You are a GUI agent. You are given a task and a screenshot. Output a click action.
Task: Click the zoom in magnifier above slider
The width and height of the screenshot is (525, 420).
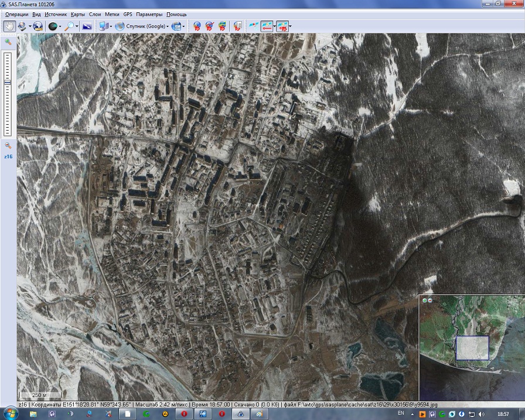pyautogui.click(x=8, y=42)
